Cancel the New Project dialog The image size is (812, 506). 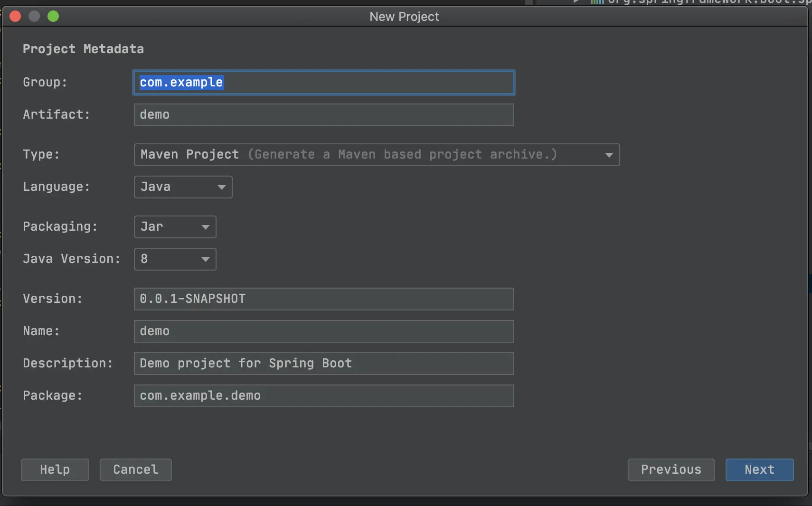tap(135, 470)
